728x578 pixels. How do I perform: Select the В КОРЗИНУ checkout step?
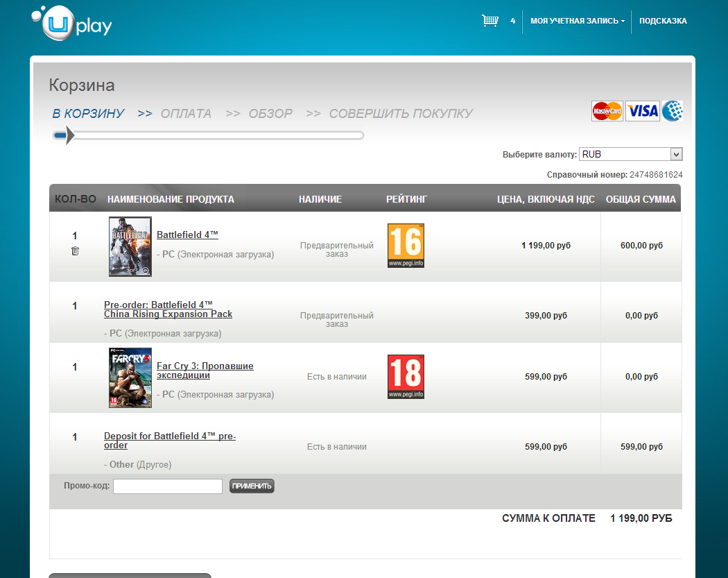click(88, 113)
